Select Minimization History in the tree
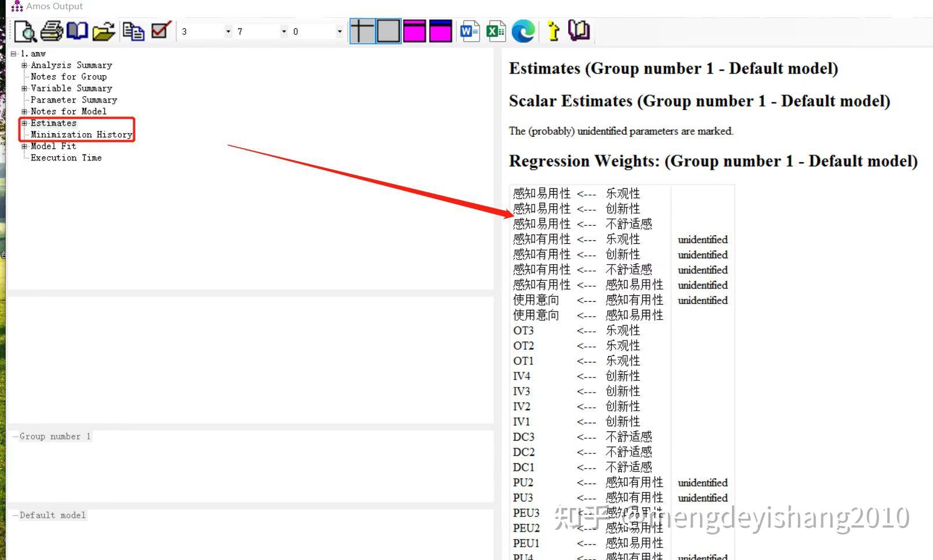This screenshot has height=560, width=933. tap(81, 134)
